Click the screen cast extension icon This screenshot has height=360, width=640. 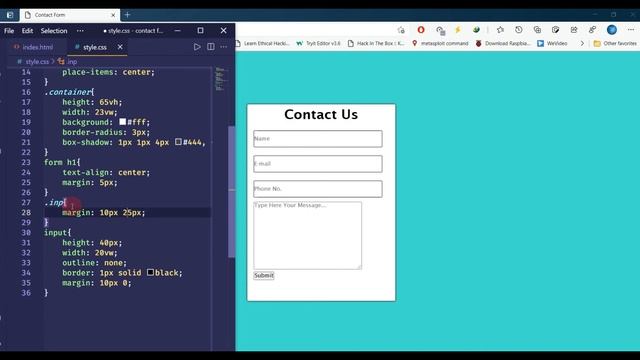click(x=440, y=31)
